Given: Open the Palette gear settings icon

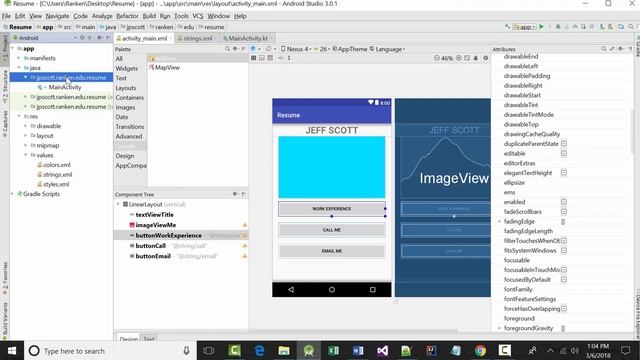Looking at the screenshot, I should pos(235,49).
